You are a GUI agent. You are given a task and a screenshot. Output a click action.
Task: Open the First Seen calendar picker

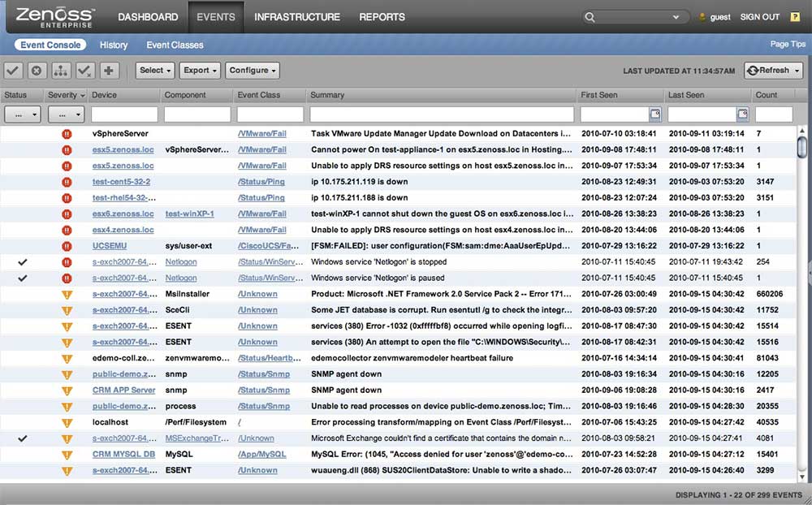pos(655,114)
